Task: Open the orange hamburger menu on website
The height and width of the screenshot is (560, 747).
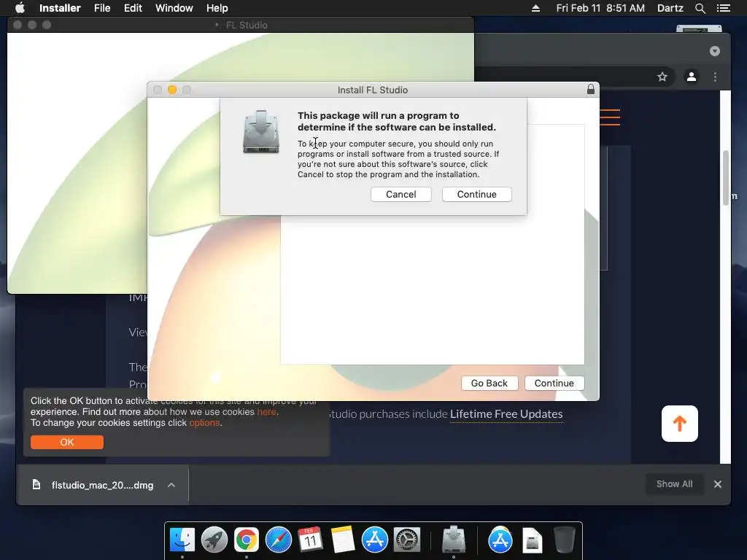Action: click(x=610, y=117)
